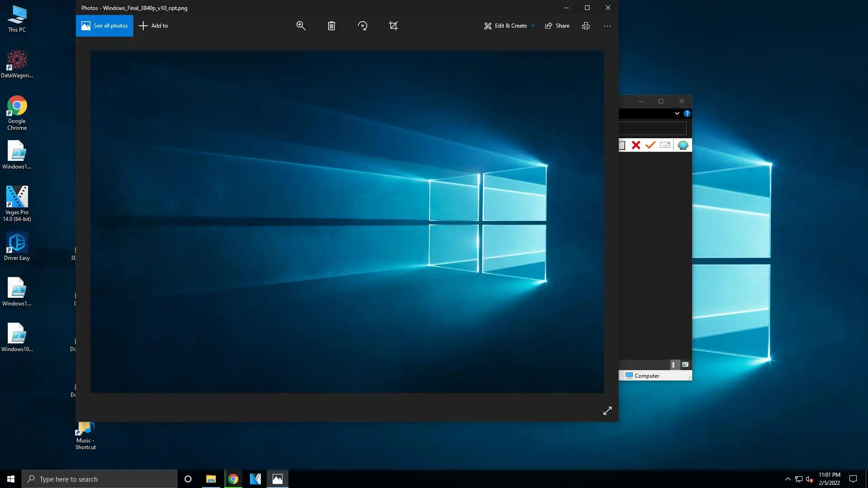This screenshot has height=488, width=868.
Task: Click the Type here to search box
Action: coord(99,479)
